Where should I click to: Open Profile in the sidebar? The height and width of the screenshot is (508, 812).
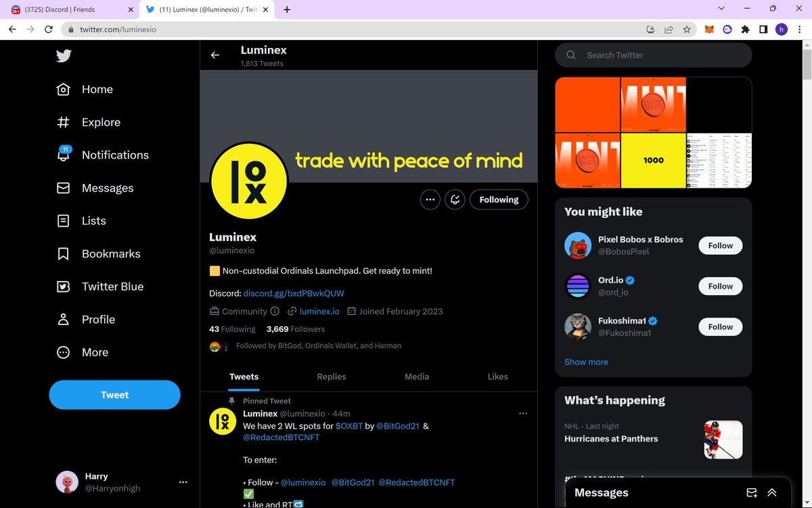point(86,320)
